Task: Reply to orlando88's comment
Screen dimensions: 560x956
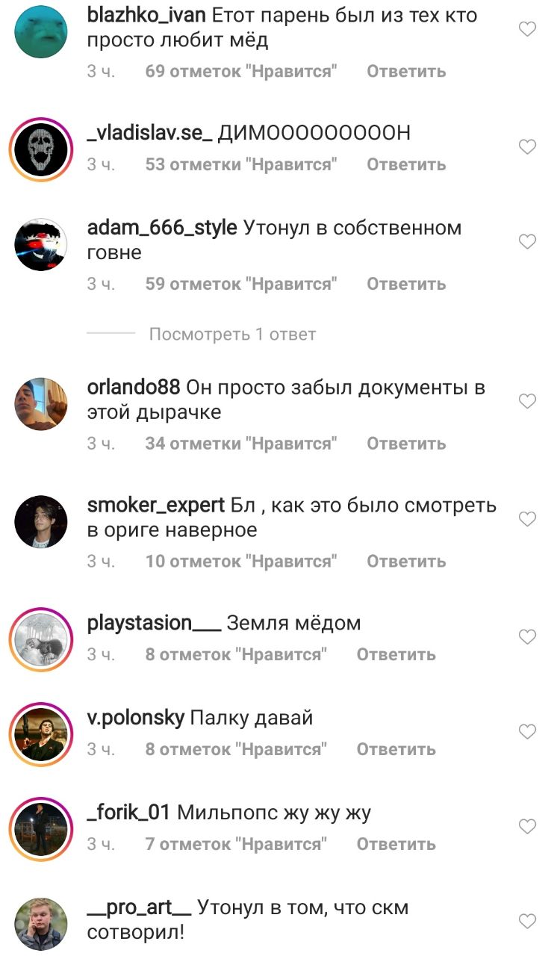Action: [x=406, y=443]
